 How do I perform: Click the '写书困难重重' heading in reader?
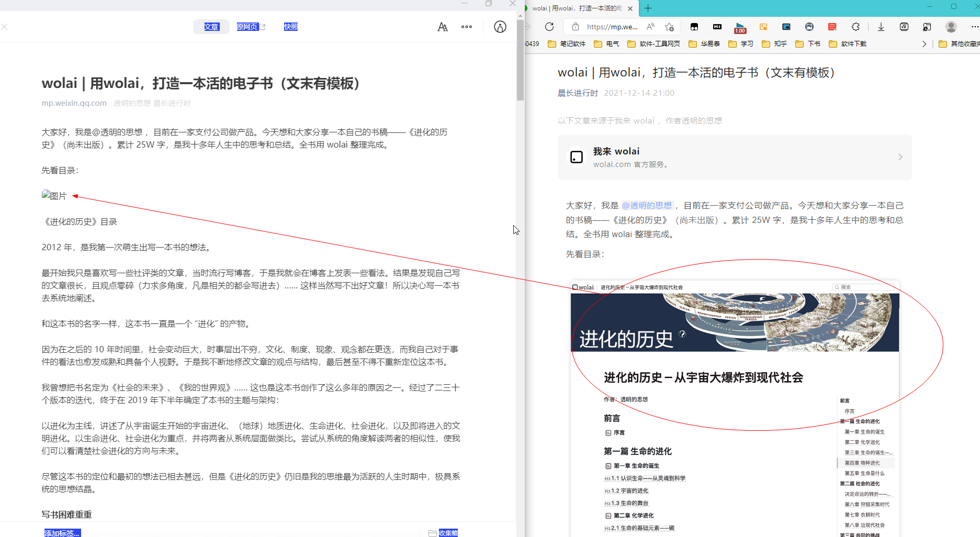point(66,514)
